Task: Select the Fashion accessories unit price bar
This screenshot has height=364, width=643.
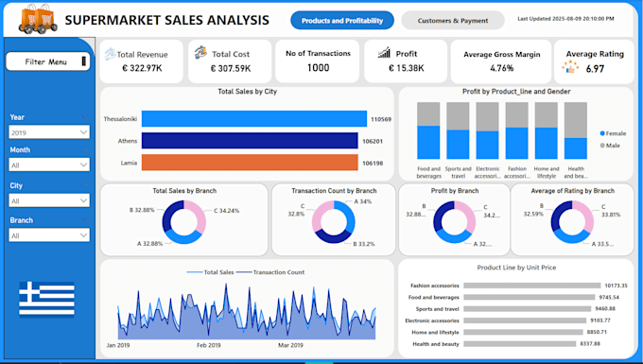Action: click(532, 286)
